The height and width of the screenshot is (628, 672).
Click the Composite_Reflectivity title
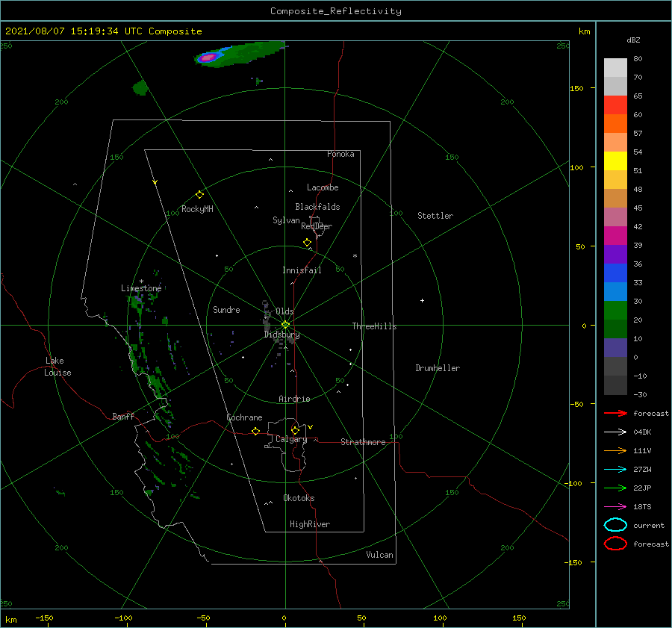(x=336, y=11)
